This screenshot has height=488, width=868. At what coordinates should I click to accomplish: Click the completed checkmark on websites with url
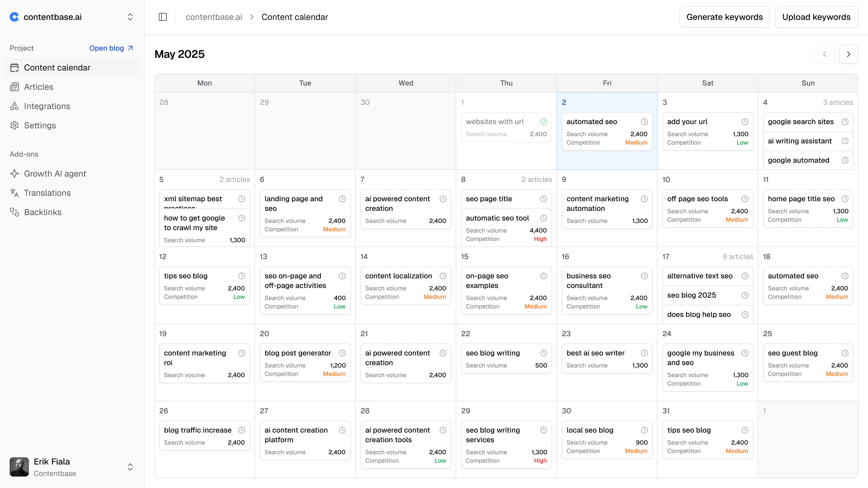pos(544,122)
